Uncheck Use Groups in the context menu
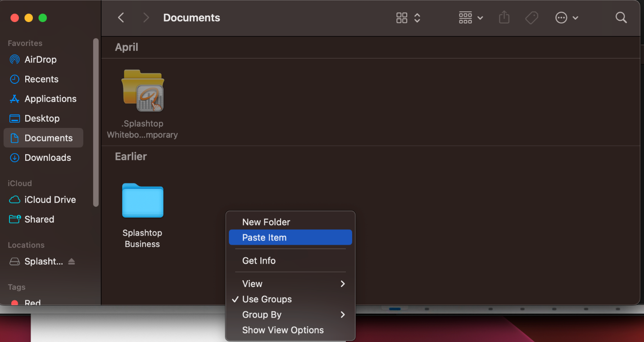 [x=266, y=299]
